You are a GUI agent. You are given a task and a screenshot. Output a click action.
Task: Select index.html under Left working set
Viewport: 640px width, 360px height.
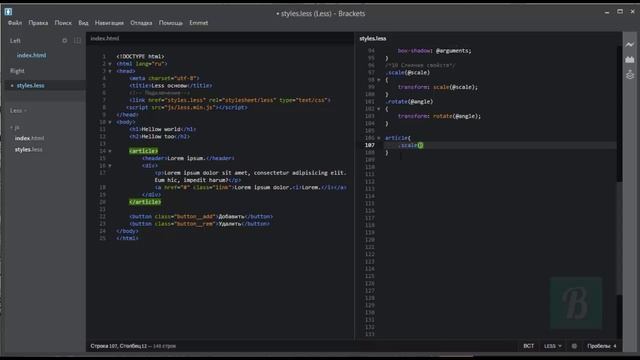tap(31, 55)
